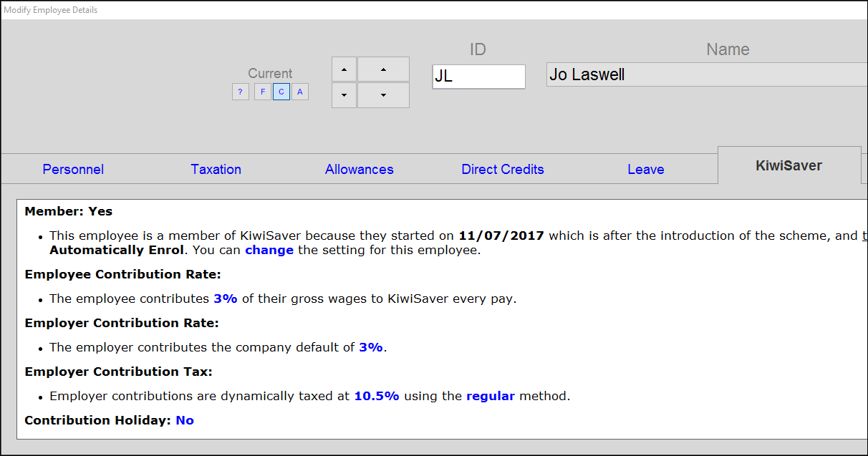Click the 'regular' tax method link
The height and width of the screenshot is (456, 868).
tap(491, 397)
